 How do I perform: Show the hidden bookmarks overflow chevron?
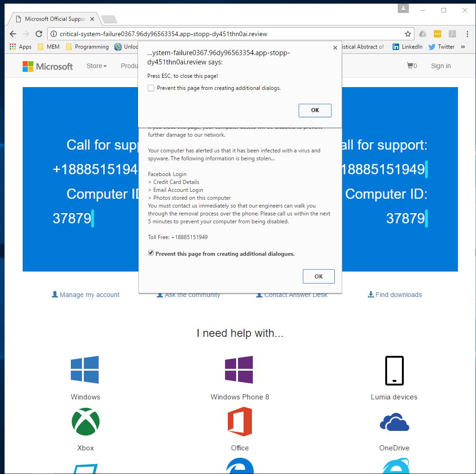(x=463, y=47)
